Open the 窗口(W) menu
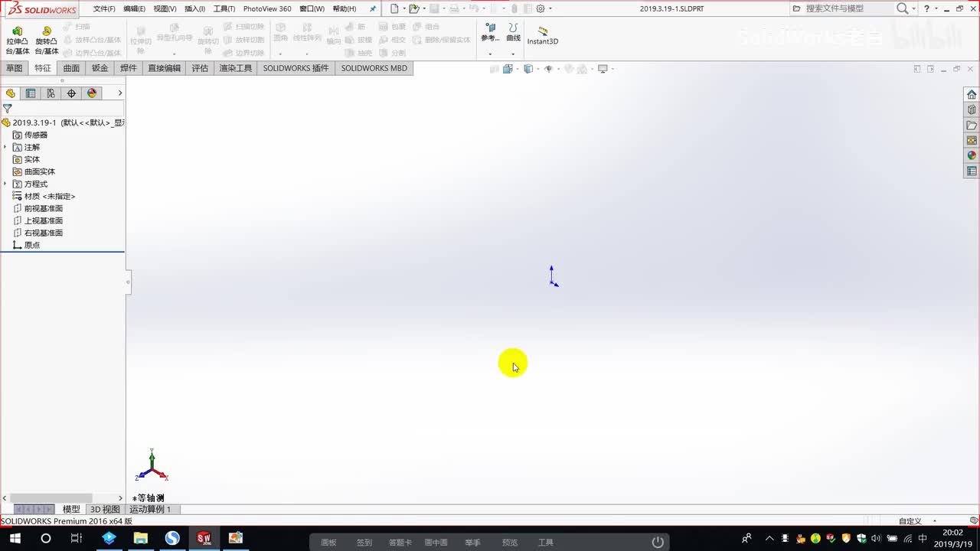 [312, 8]
